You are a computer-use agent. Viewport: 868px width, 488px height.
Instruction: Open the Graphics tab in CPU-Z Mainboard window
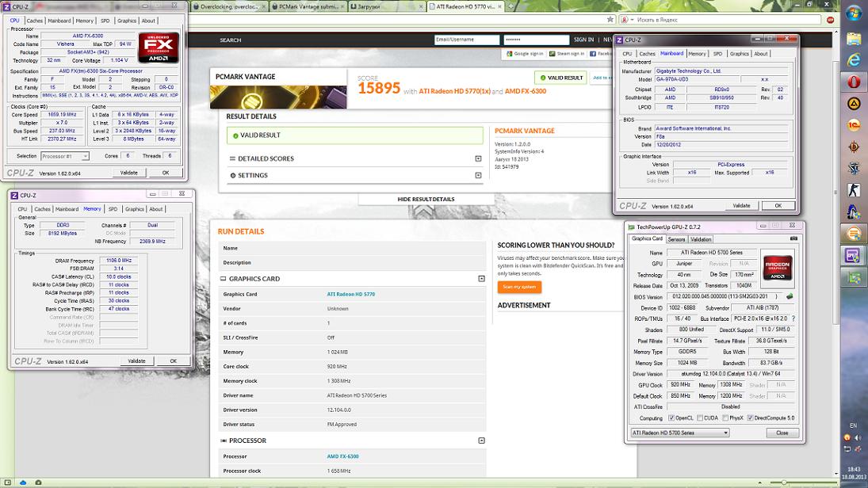[x=739, y=54]
